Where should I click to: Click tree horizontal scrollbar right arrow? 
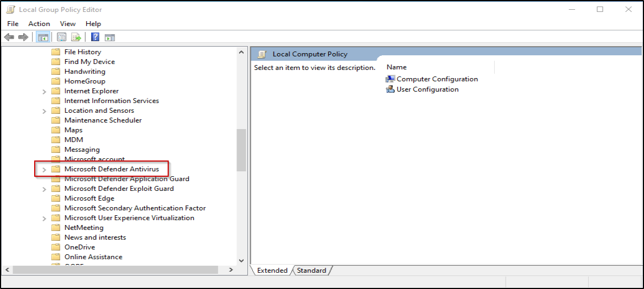(231, 269)
